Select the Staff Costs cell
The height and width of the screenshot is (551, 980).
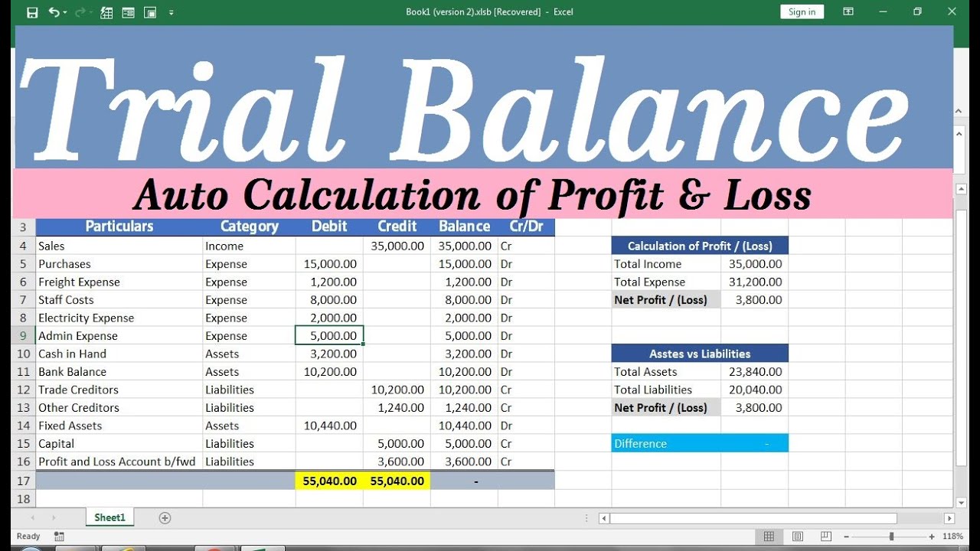coord(119,300)
